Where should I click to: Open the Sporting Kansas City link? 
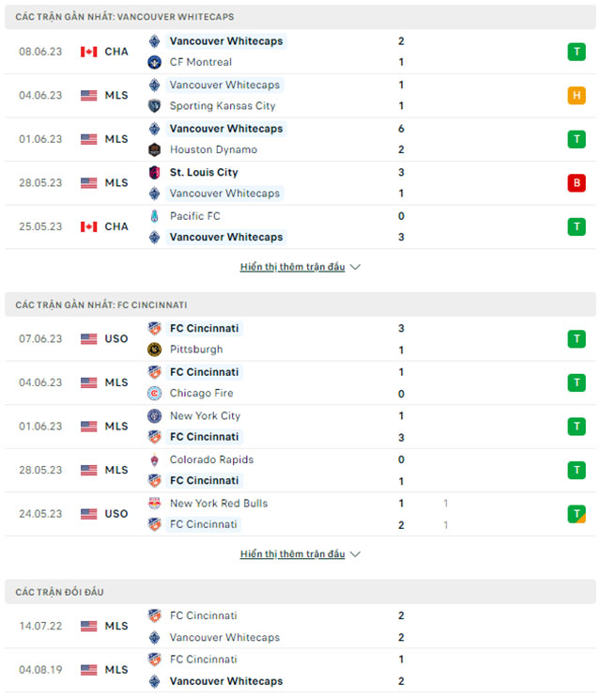tap(223, 106)
